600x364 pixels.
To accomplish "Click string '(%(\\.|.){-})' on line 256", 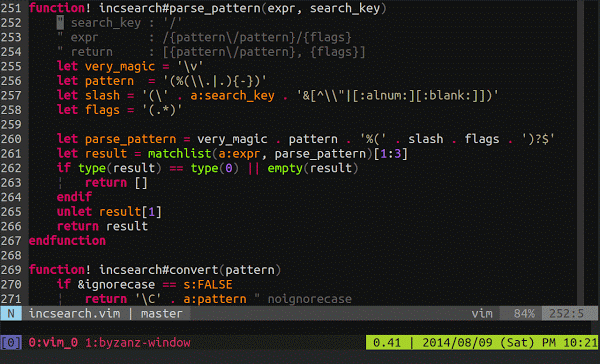I will tap(215, 81).
